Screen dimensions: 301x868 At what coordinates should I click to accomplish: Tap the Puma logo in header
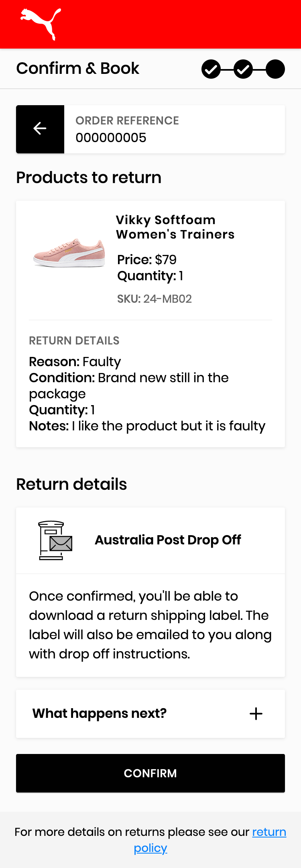(41, 24)
